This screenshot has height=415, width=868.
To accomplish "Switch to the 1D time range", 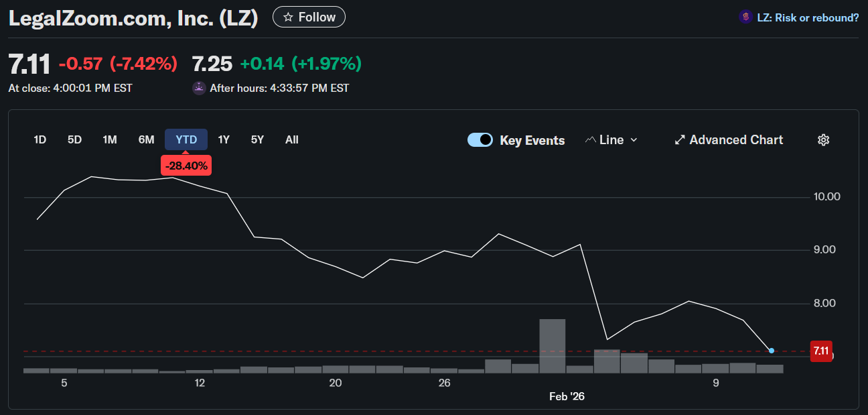I will 40,139.
